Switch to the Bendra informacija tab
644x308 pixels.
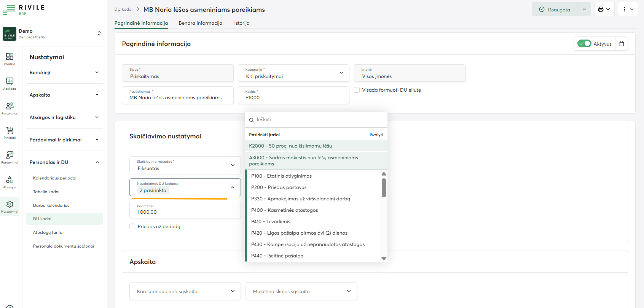click(200, 23)
